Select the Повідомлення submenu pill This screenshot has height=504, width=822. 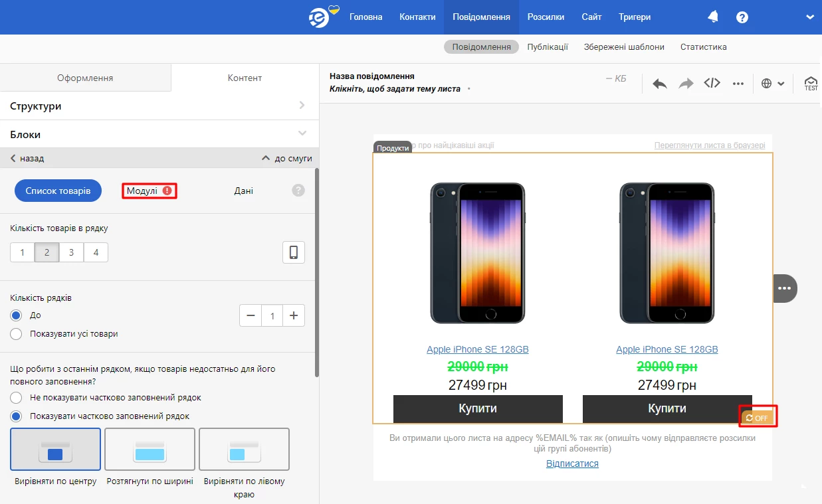(481, 47)
